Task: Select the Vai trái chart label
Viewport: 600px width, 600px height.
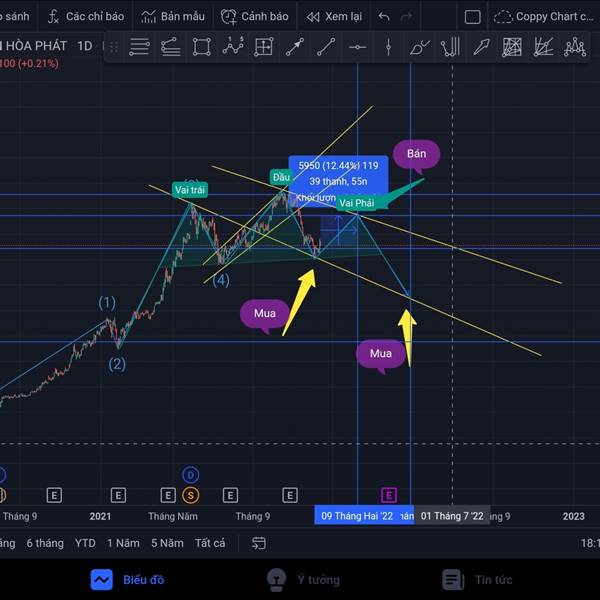Action: [x=190, y=189]
